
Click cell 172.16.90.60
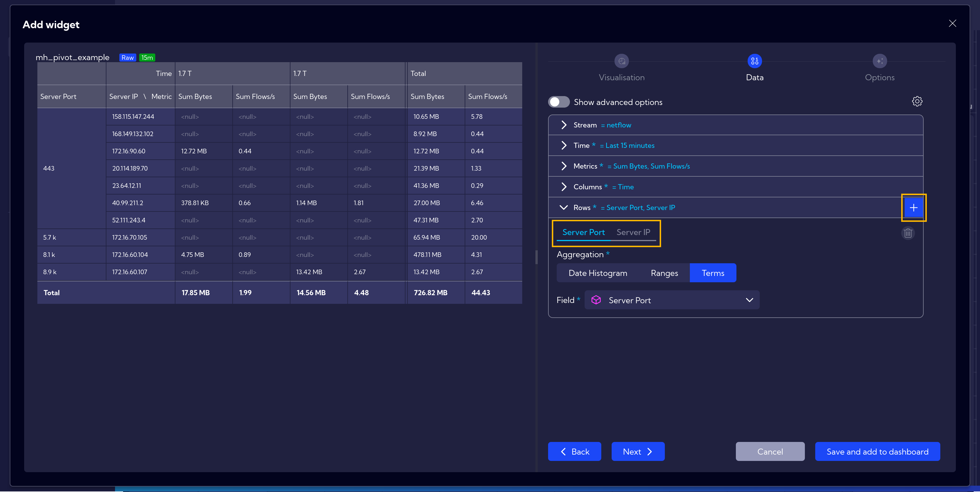140,151
